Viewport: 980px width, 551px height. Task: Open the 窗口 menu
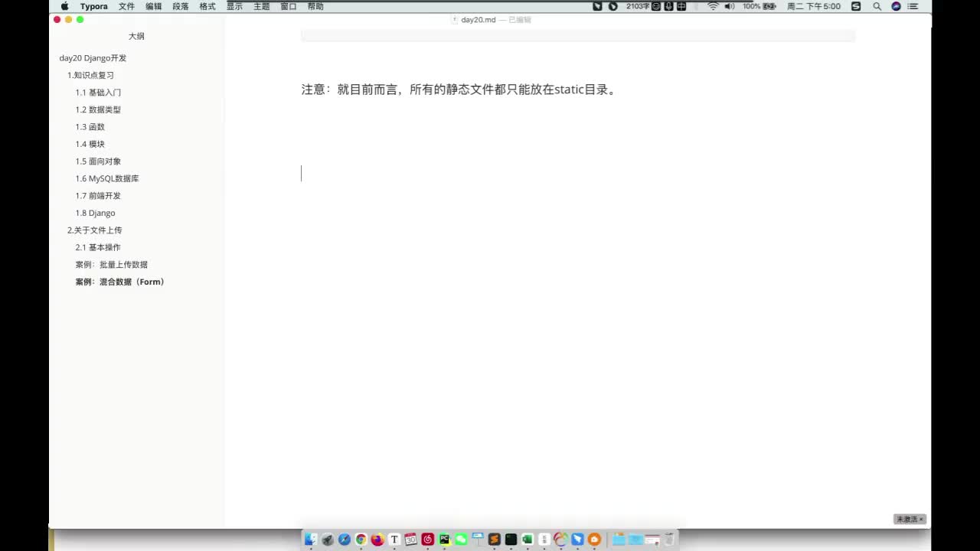289,6
